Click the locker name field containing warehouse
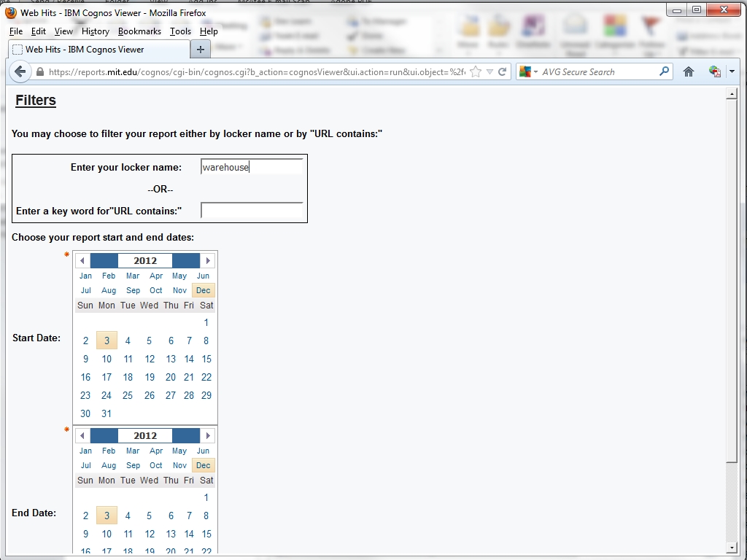This screenshot has width=747, height=560. tap(252, 167)
